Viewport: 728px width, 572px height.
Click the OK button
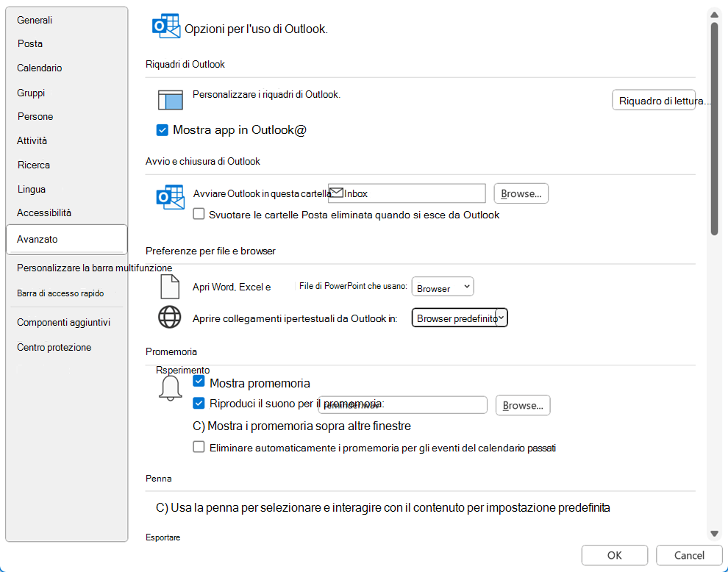(614, 555)
